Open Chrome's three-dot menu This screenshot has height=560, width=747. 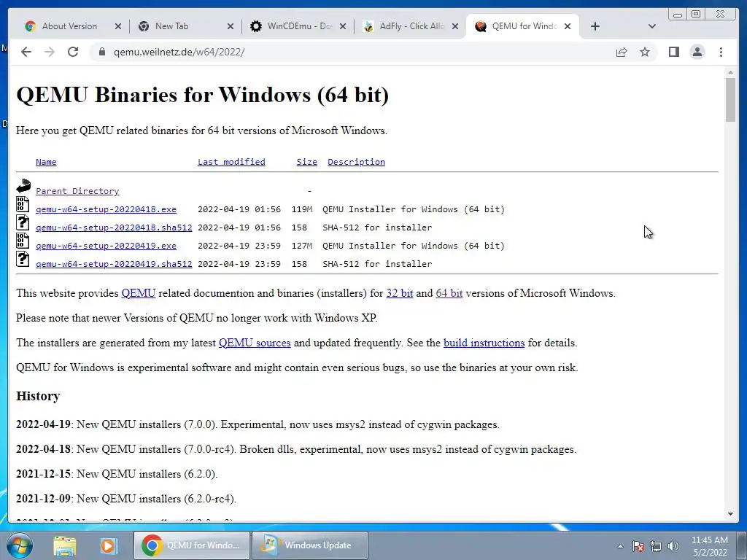(x=721, y=52)
